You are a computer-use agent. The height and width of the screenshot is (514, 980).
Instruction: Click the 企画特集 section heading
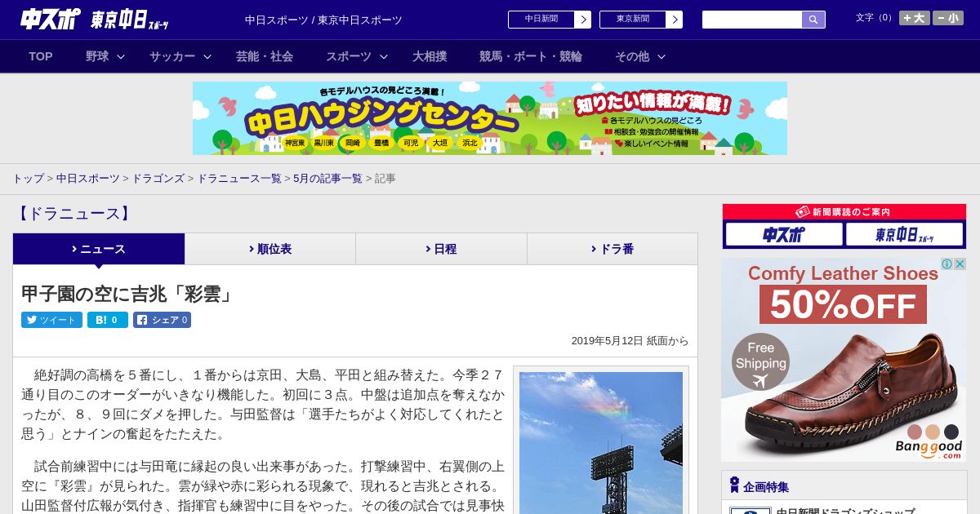(x=766, y=486)
